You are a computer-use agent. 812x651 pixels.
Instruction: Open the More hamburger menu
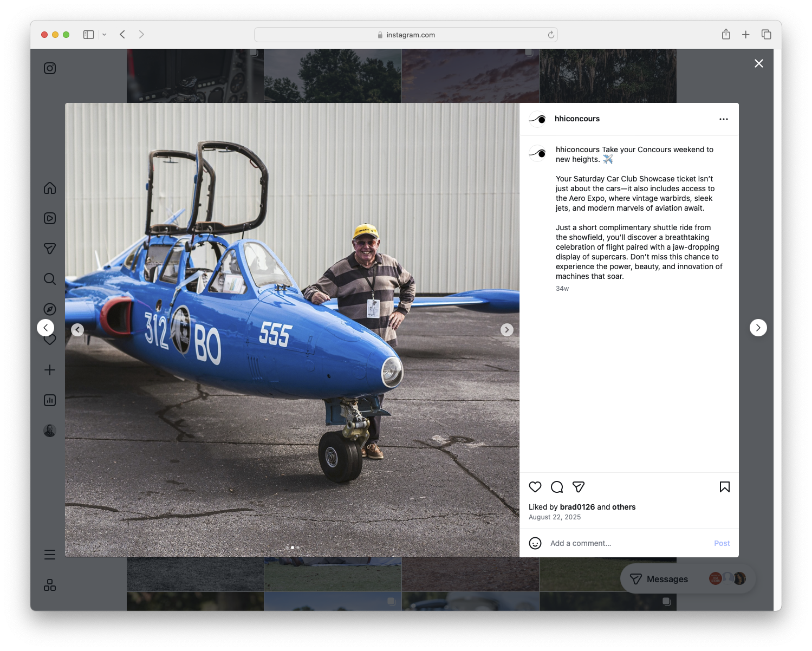pos(50,555)
